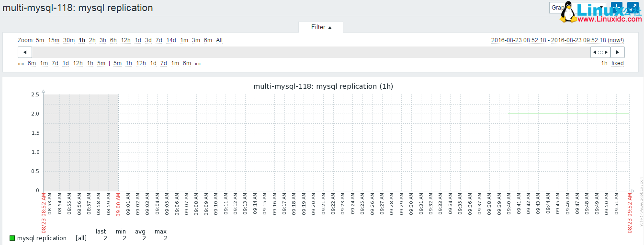Move forward 12h using navigation row
Viewport: 644px width, 245px height.
[141, 63]
